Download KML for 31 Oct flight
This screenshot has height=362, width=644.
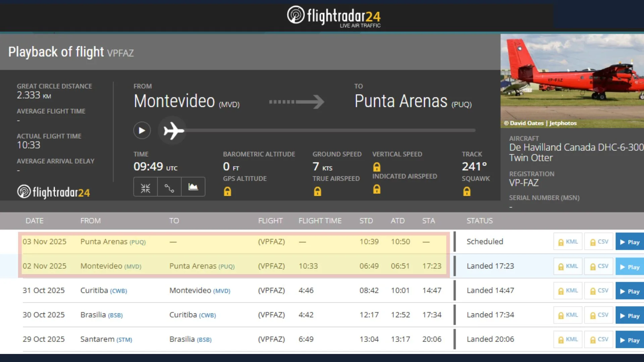568,291
